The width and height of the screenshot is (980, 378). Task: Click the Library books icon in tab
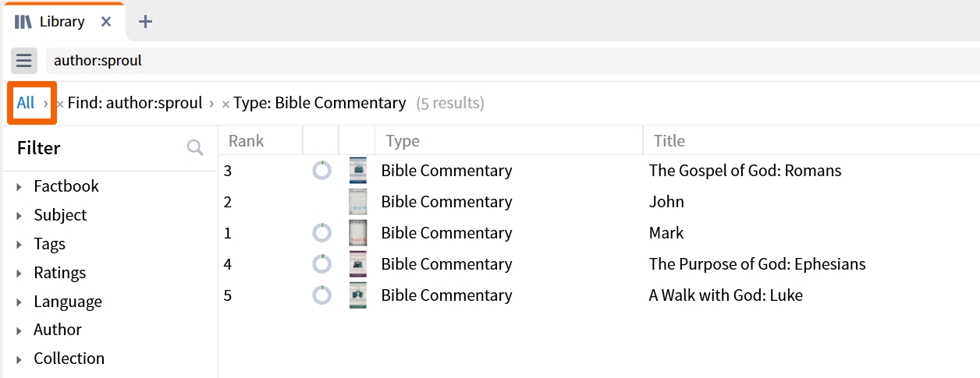[x=23, y=22]
